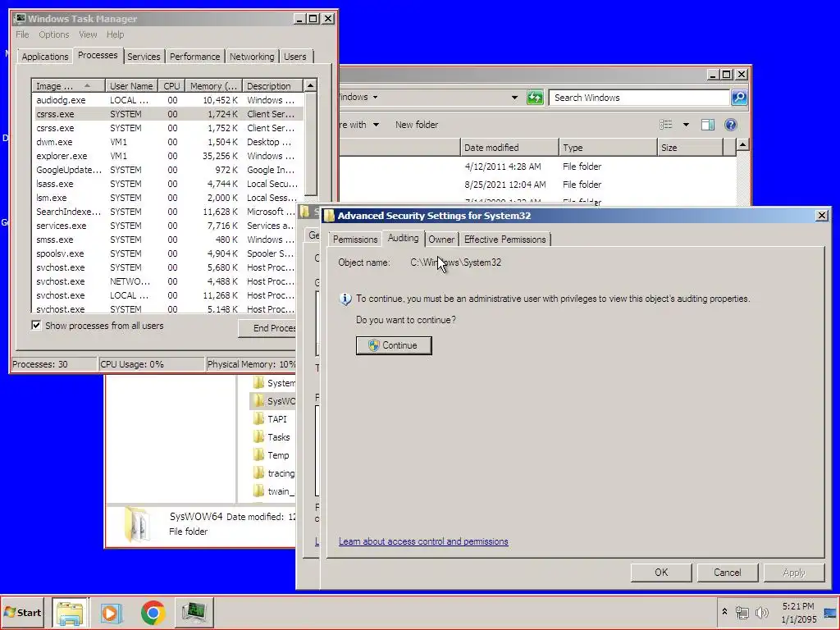
Task: Select the lsass.exe process row
Action: (x=167, y=184)
